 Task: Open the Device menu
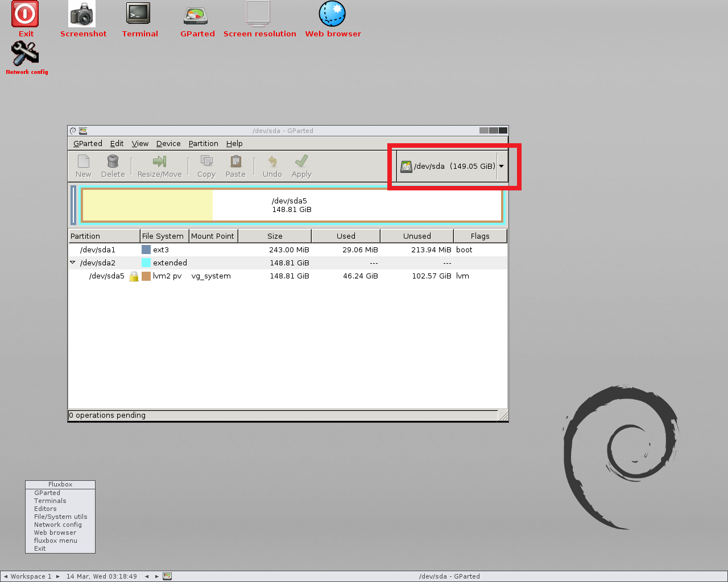(x=168, y=144)
